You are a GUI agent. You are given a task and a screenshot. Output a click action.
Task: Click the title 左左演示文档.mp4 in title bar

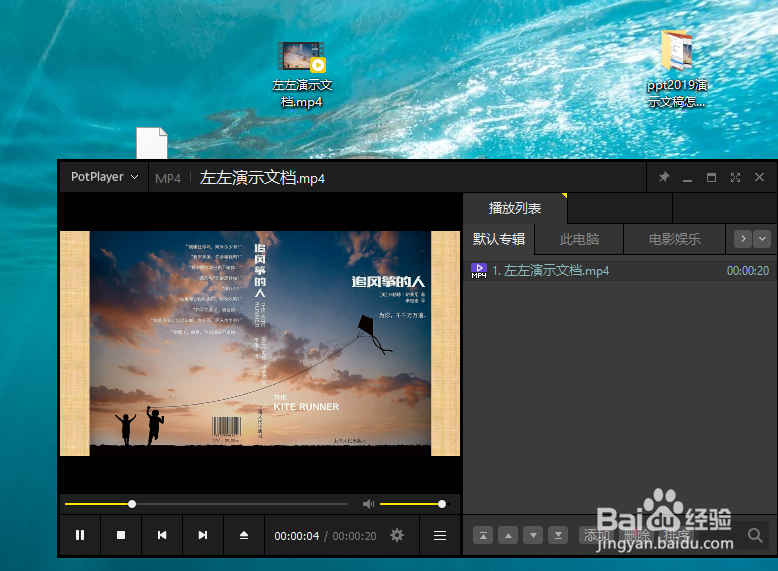(x=262, y=178)
